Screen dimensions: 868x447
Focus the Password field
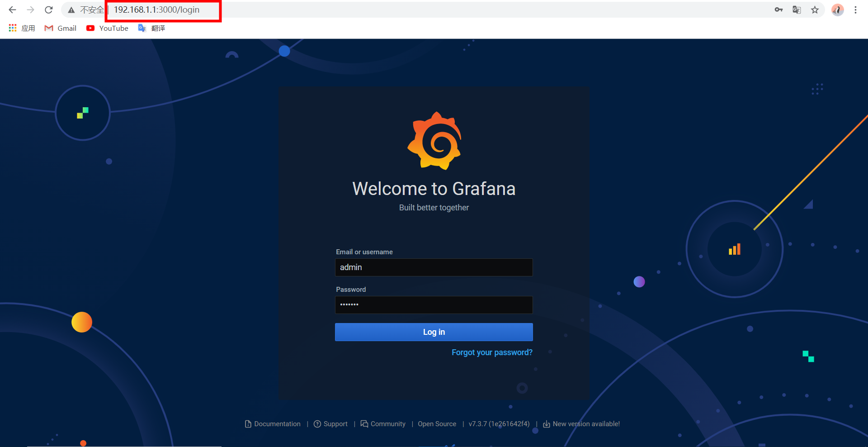click(434, 305)
